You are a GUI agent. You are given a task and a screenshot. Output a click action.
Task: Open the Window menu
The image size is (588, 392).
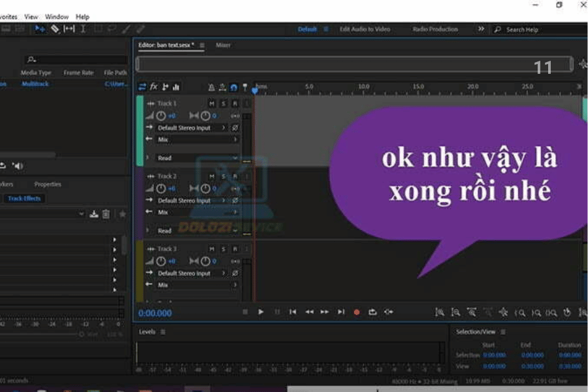pyautogui.click(x=57, y=16)
